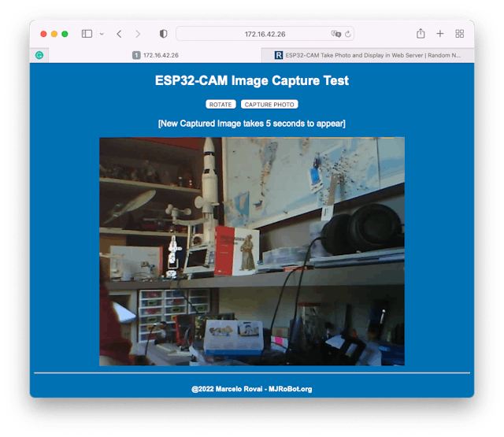504x437 pixels.
Task: Open the sidebar options dropdown chevron
Action: (102, 34)
